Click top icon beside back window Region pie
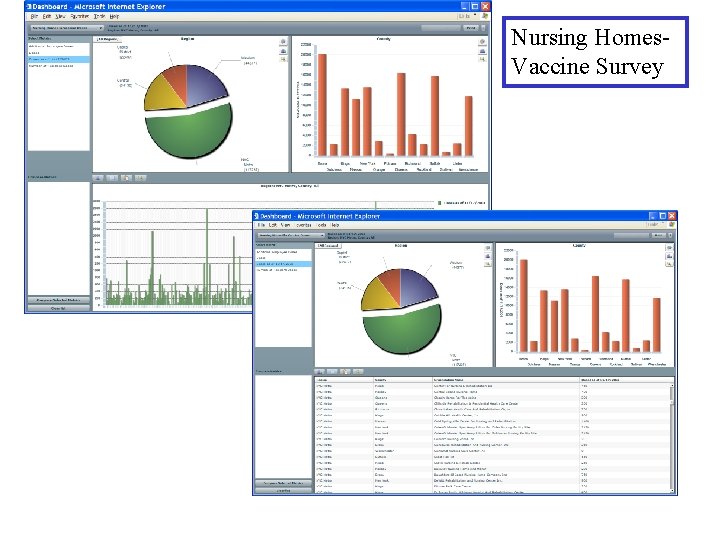Viewport: 720px width, 540px height. pyautogui.click(x=283, y=42)
